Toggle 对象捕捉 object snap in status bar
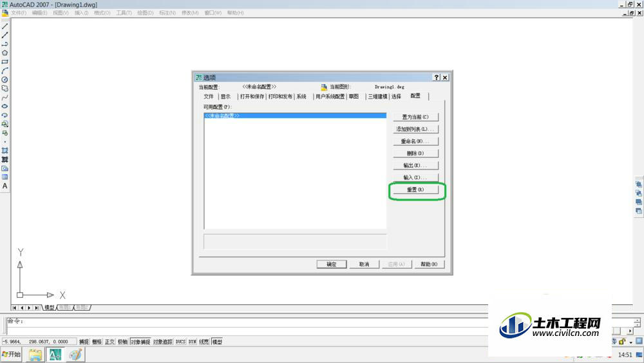The height and width of the screenshot is (363, 644). (x=140, y=342)
